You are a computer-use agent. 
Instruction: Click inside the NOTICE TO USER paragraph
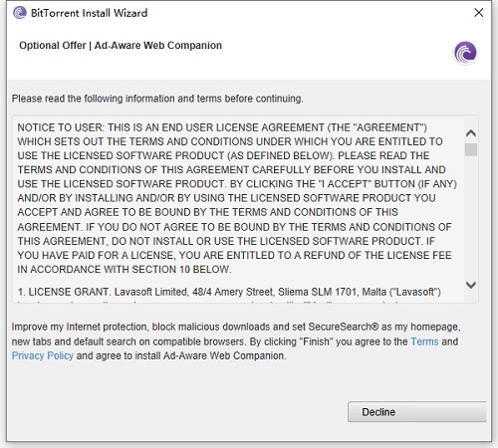[x=237, y=198]
